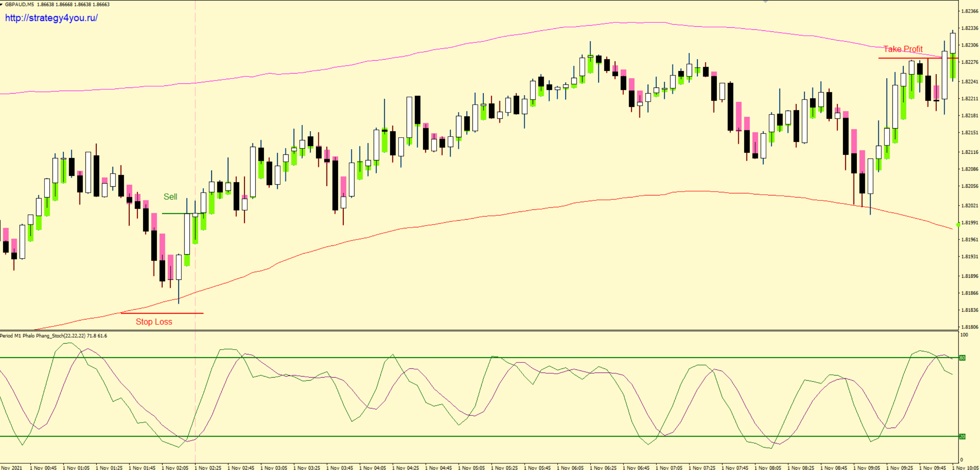Click the green Sell entry horizontal line
The width and height of the screenshot is (980, 470).
[x=173, y=213]
